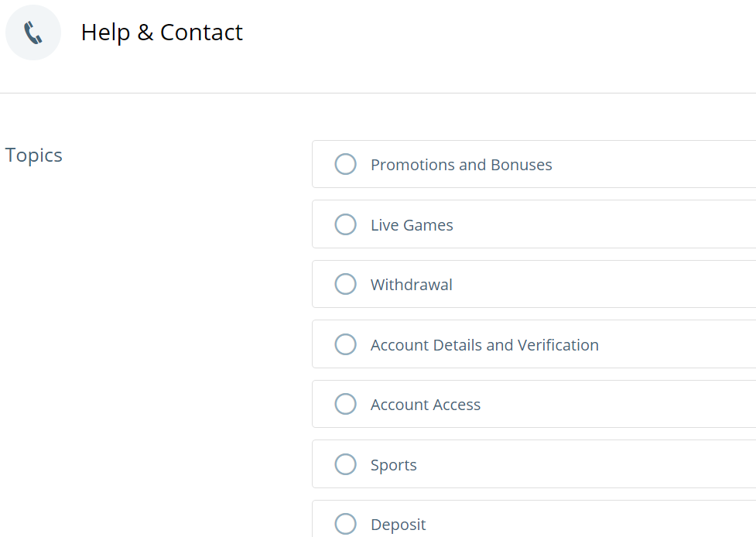Pick the Account Access radio circle
The width and height of the screenshot is (756, 537).
coord(346,404)
